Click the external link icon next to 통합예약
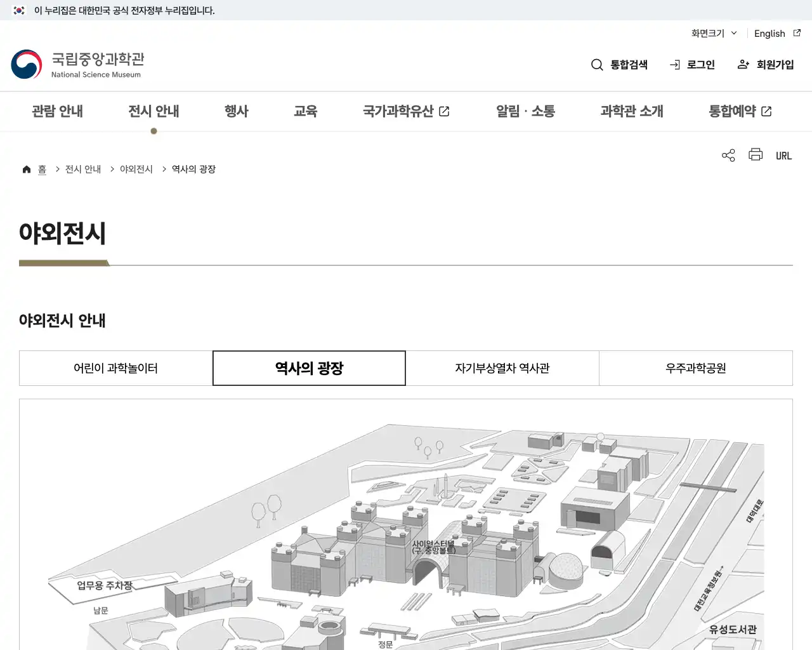Screen dimensions: 812x650 tap(767, 110)
